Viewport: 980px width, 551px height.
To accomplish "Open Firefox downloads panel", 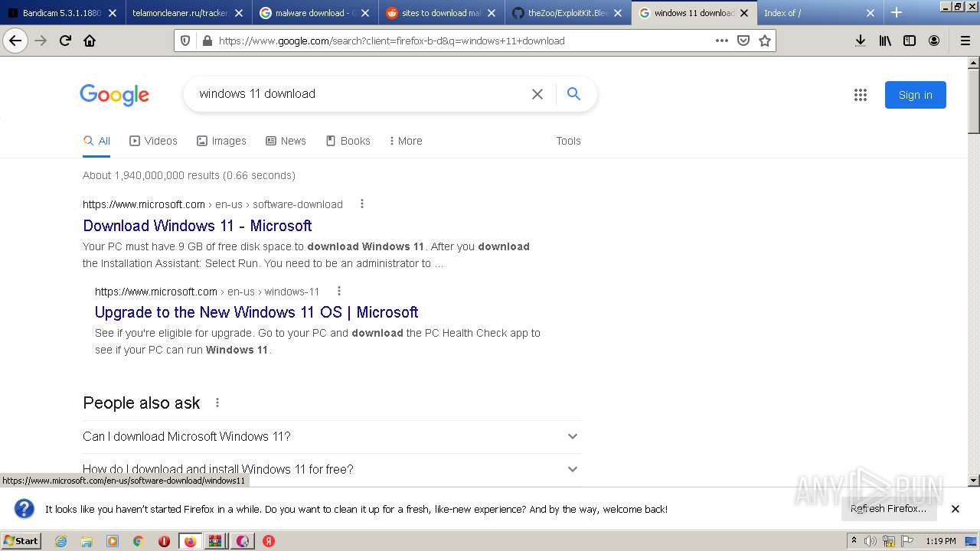I will click(861, 41).
